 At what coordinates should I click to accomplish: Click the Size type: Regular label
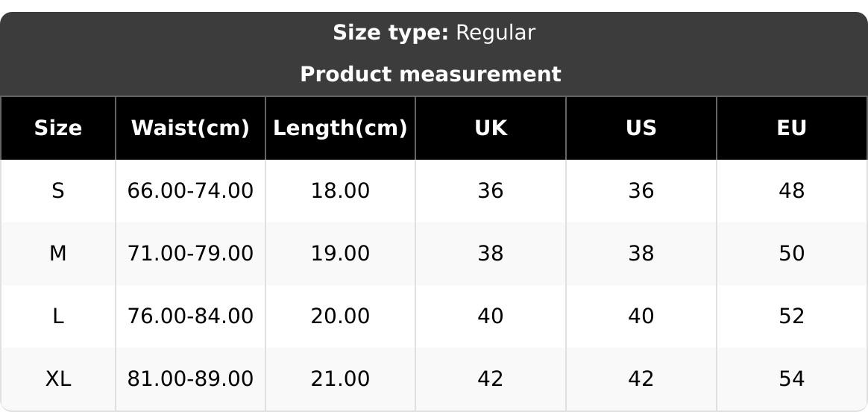433,33
